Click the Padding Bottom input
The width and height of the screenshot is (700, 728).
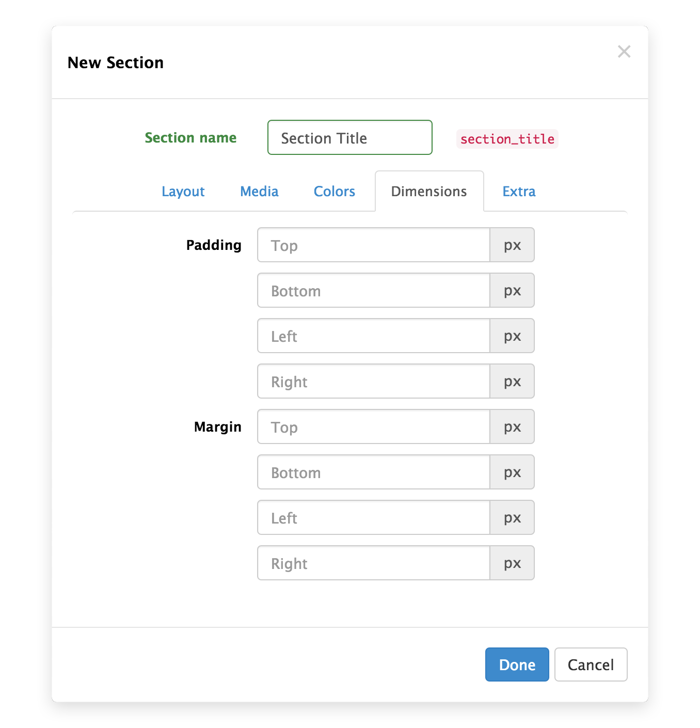tap(374, 291)
